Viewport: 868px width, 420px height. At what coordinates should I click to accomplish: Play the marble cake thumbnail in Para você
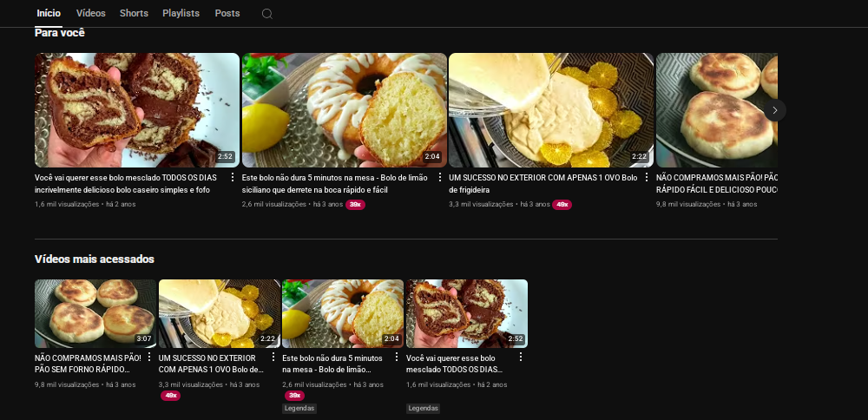(x=137, y=110)
